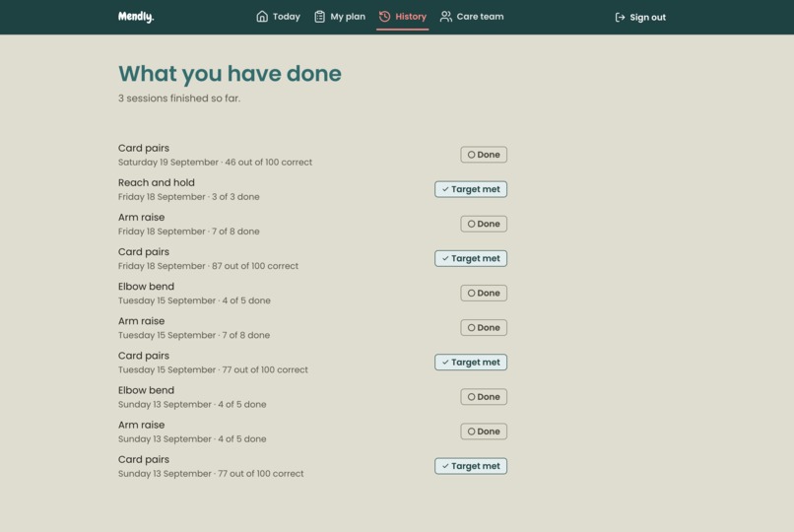This screenshot has height=532, width=794.
Task: Click Done badge for Saturday 19 September Card pairs
Action: tap(484, 155)
